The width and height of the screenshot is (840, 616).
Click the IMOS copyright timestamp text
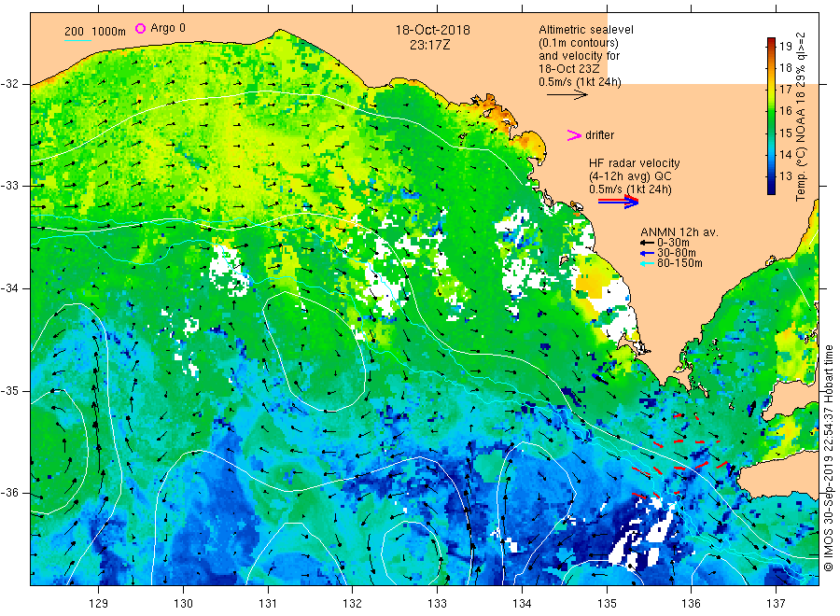829,458
